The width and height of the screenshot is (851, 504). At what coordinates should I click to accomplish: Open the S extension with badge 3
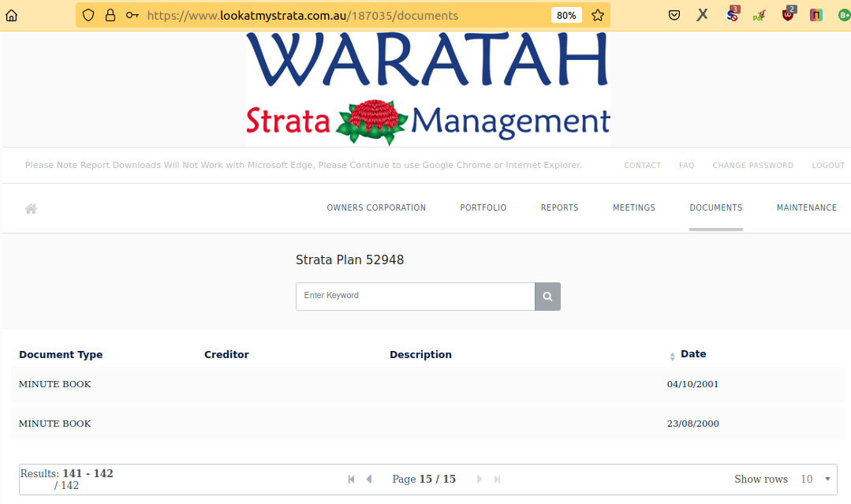coord(732,14)
